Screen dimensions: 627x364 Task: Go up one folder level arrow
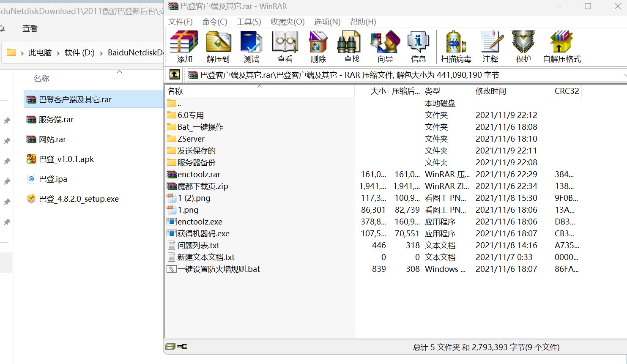tap(175, 75)
